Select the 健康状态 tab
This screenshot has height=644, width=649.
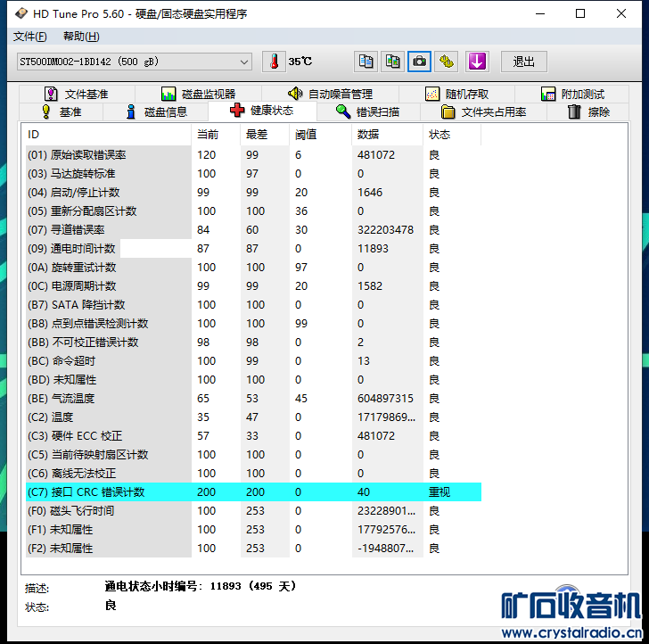[x=262, y=111]
